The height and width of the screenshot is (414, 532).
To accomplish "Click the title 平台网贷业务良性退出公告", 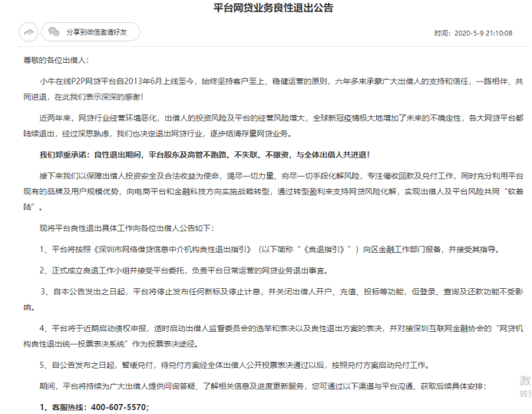I will [273, 8].
